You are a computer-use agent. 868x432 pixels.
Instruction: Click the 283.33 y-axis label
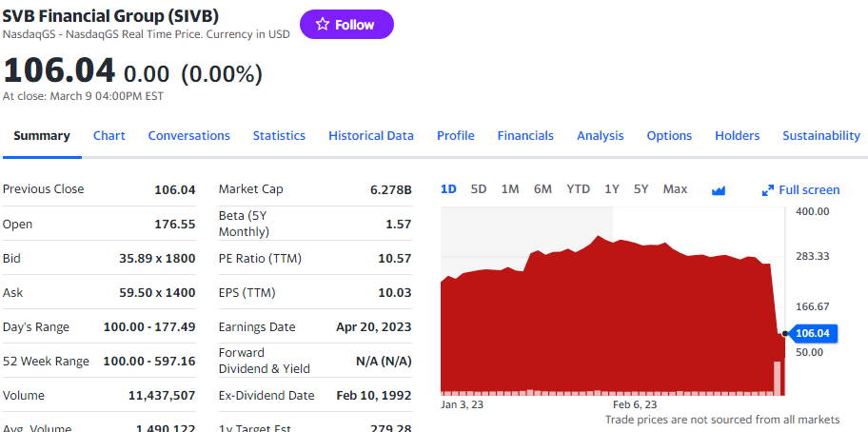813,256
